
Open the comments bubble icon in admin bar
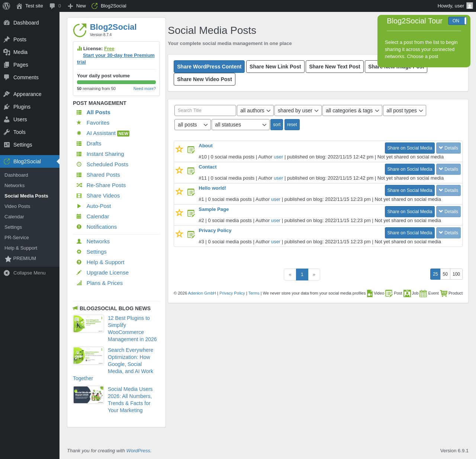click(52, 6)
